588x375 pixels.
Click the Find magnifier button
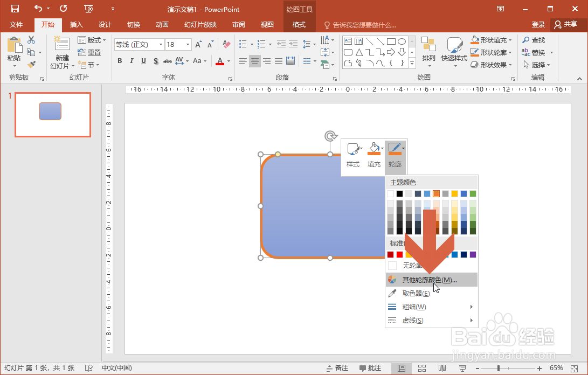click(x=534, y=40)
